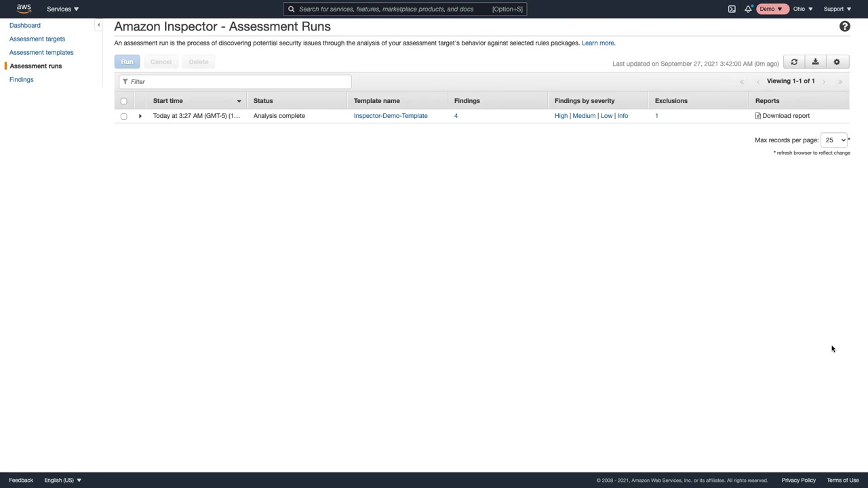
Task: Open Assessment templates page
Action: point(41,52)
